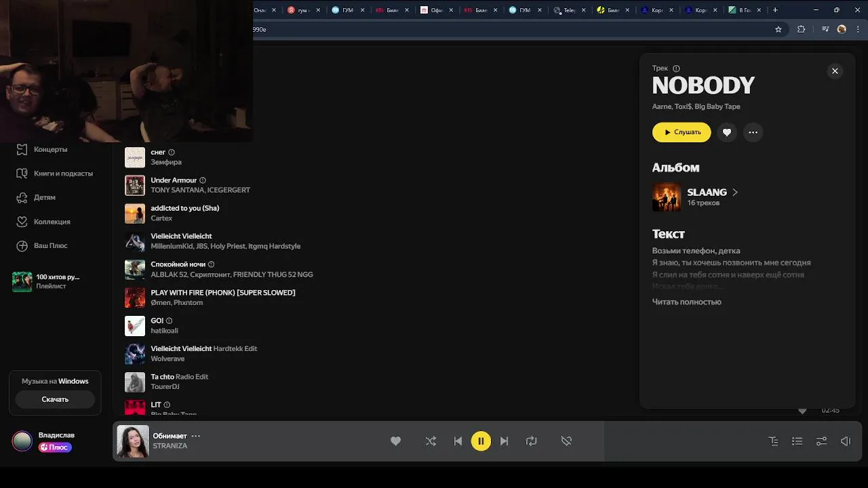Bookmark page with browser star icon

point(778,29)
